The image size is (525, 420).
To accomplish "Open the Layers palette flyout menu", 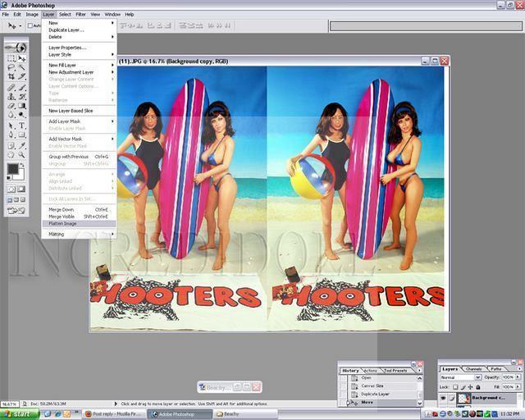I will [x=519, y=369].
